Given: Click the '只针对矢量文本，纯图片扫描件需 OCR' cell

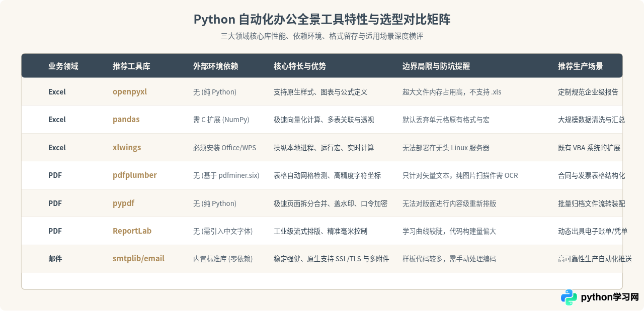Looking at the screenshot, I should 460,176.
